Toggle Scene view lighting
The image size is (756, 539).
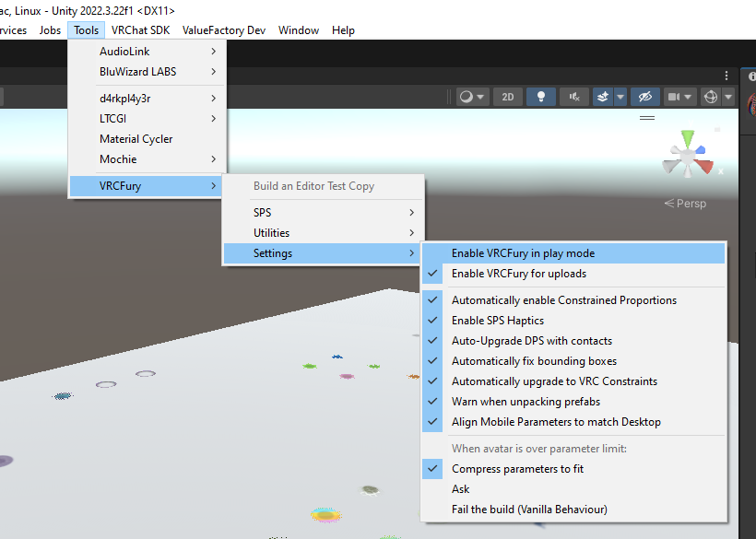click(541, 97)
